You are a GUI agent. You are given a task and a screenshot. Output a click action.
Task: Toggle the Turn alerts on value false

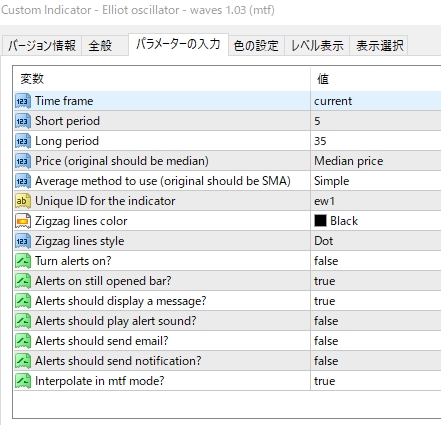click(x=376, y=261)
